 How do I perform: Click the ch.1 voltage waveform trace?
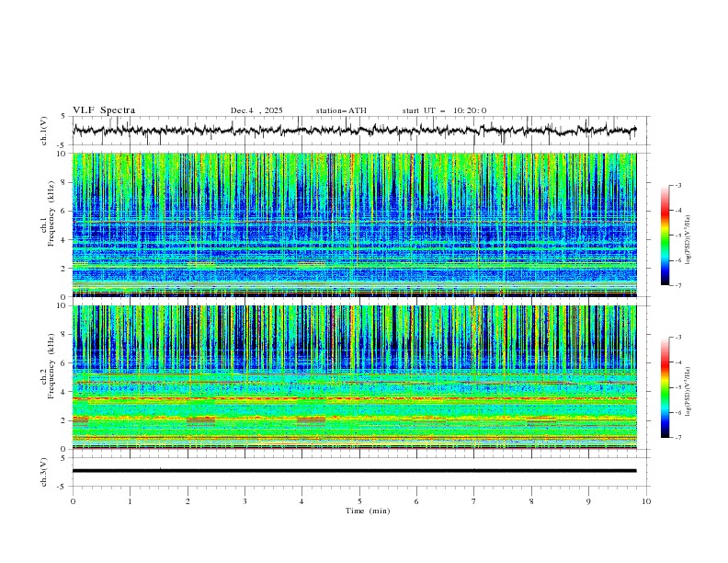(354, 131)
